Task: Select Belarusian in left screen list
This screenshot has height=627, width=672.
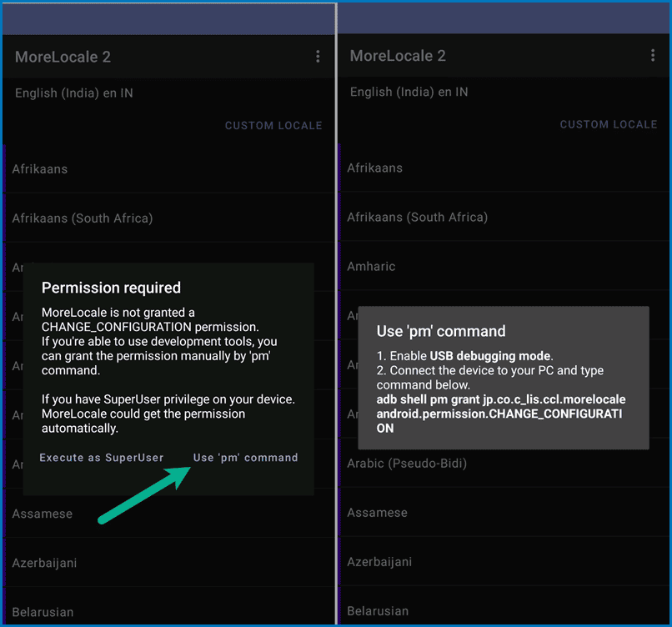Action: 169,607
